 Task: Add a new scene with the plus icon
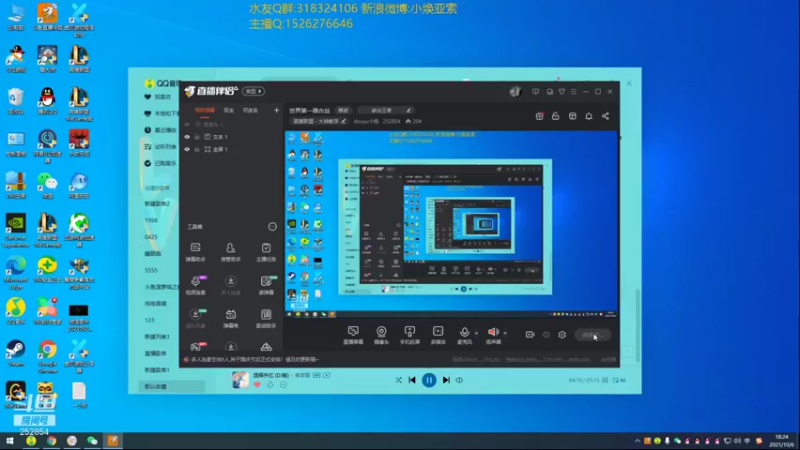(277, 110)
